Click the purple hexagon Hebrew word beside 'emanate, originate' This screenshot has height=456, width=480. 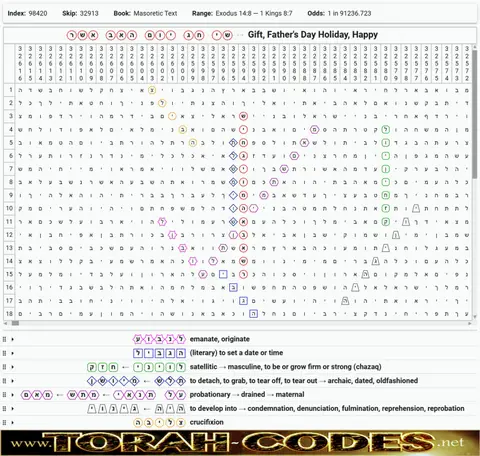pyautogui.click(x=159, y=339)
